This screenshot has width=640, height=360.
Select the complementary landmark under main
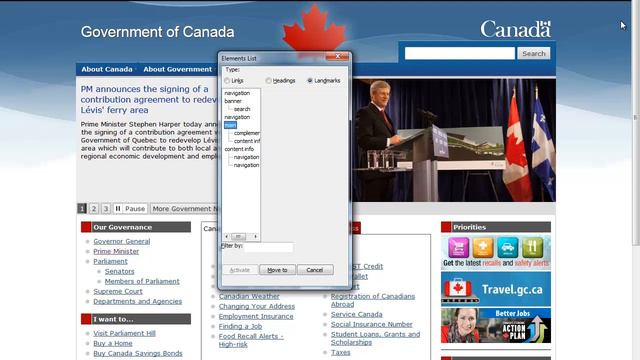[247, 133]
